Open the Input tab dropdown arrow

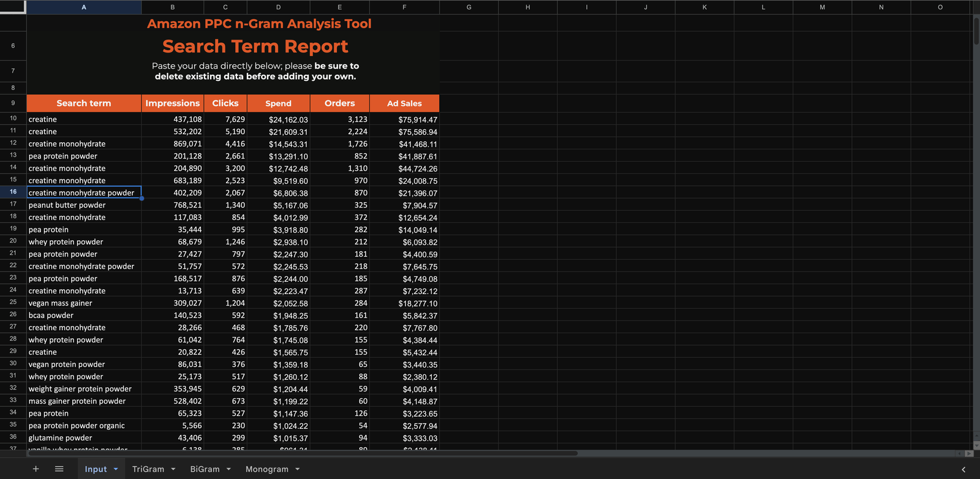[x=116, y=469]
